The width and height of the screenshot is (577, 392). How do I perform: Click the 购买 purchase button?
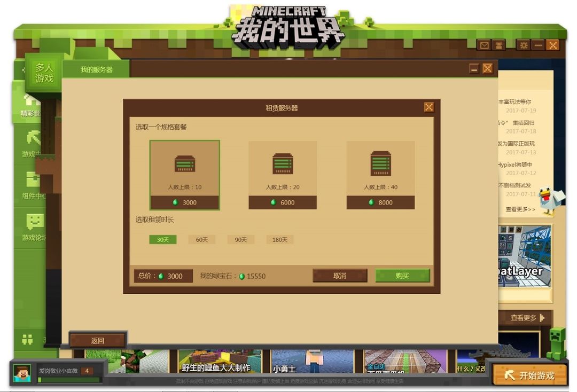(x=402, y=276)
